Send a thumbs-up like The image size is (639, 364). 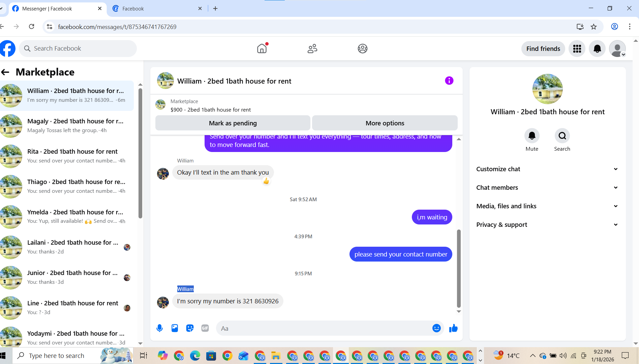point(453,328)
